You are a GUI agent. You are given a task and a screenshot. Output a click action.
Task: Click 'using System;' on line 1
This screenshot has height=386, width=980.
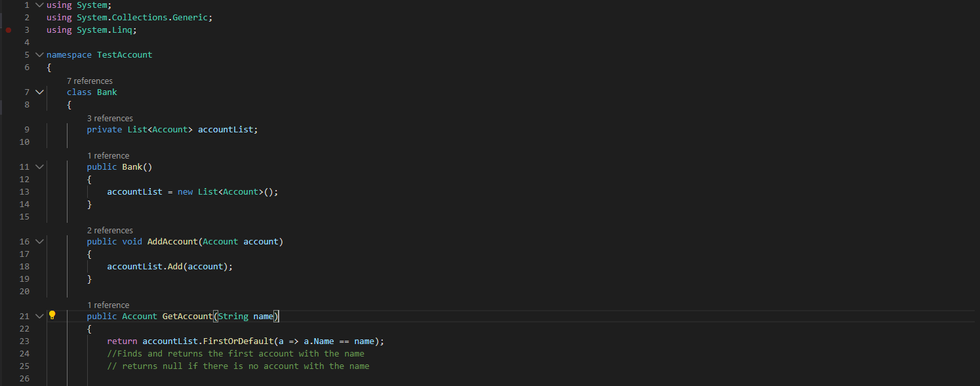(79, 5)
